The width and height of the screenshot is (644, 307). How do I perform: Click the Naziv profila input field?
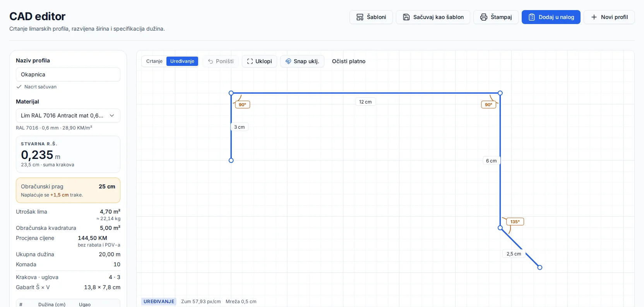(68, 74)
